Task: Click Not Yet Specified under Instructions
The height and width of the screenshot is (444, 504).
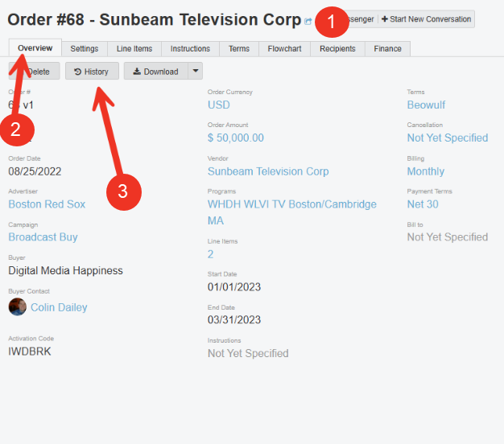Action: click(x=248, y=353)
